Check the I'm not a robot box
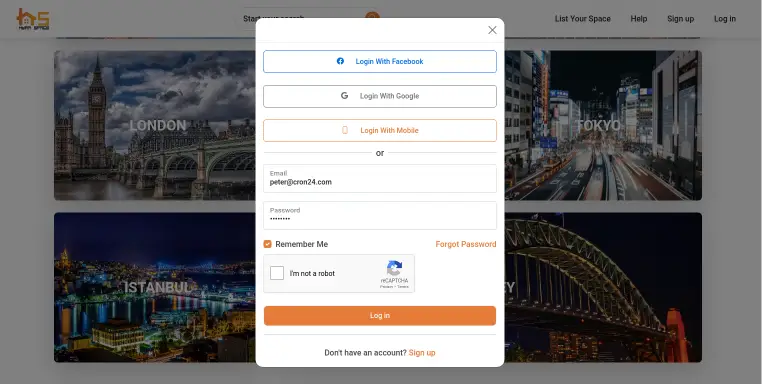Image resolution: width=762 pixels, height=384 pixels. pyautogui.click(x=277, y=273)
